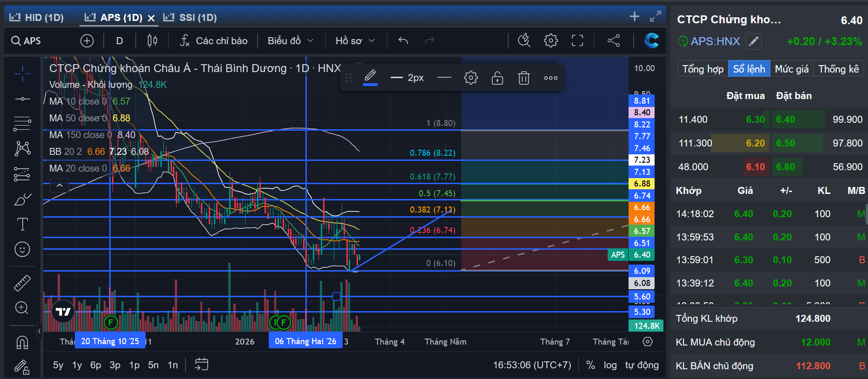The height and width of the screenshot is (379, 868).
Task: Redo the chart action
Action: (x=430, y=41)
